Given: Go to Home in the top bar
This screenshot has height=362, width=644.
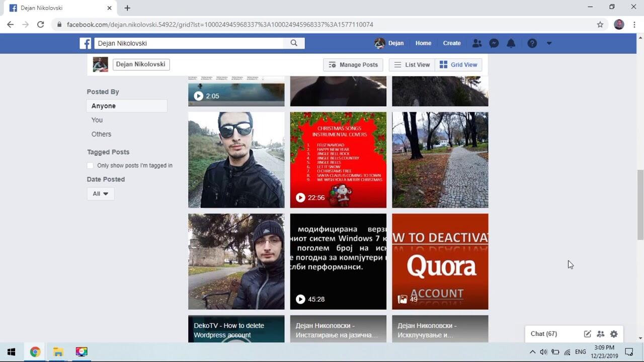Looking at the screenshot, I should [423, 43].
